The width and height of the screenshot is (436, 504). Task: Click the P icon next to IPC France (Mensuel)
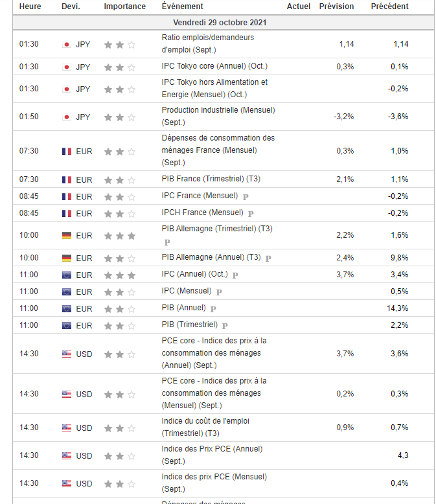tap(246, 196)
